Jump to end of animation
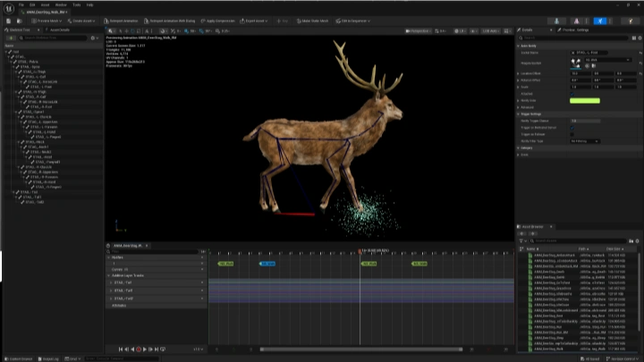Viewport: 644px width, 362px height. (157, 349)
